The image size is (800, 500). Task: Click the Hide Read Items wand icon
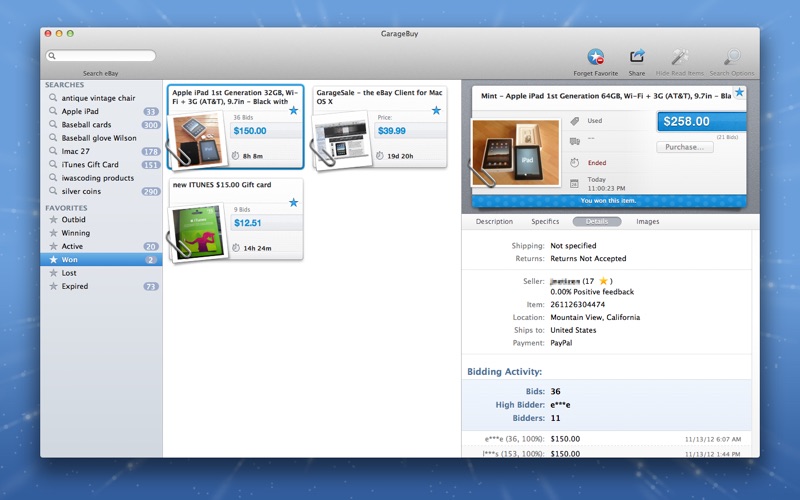(x=680, y=57)
